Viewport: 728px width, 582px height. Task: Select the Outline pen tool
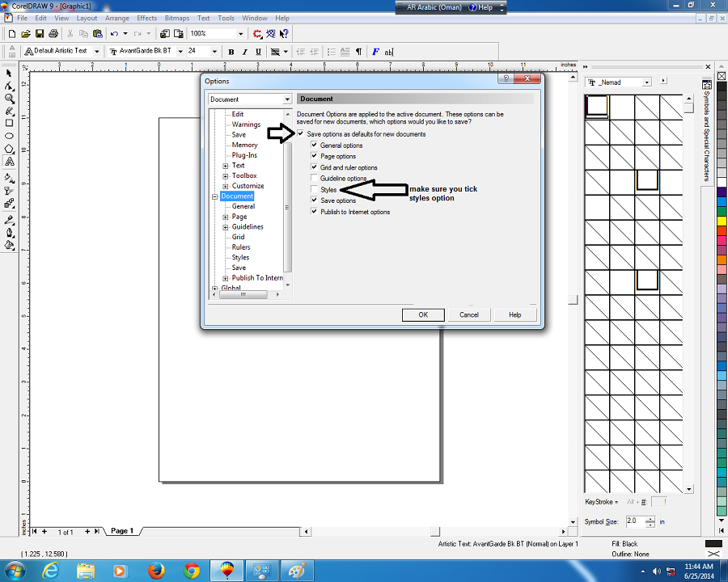click(x=9, y=233)
